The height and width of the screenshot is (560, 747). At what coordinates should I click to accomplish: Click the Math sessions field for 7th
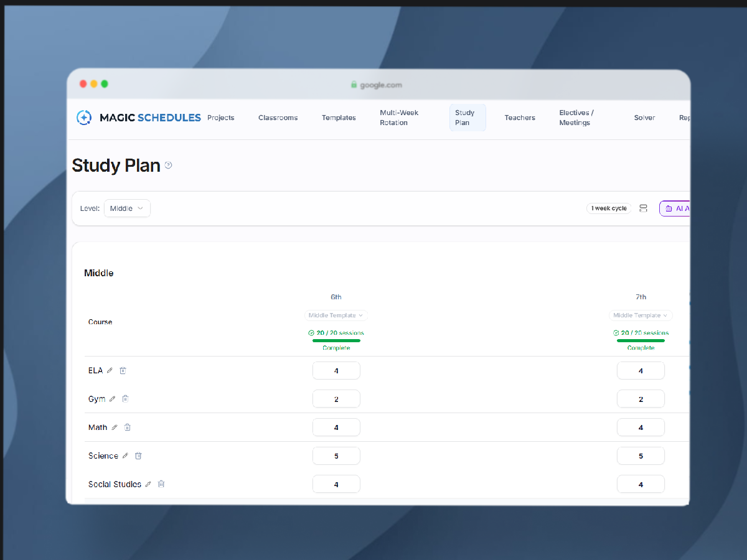point(641,427)
